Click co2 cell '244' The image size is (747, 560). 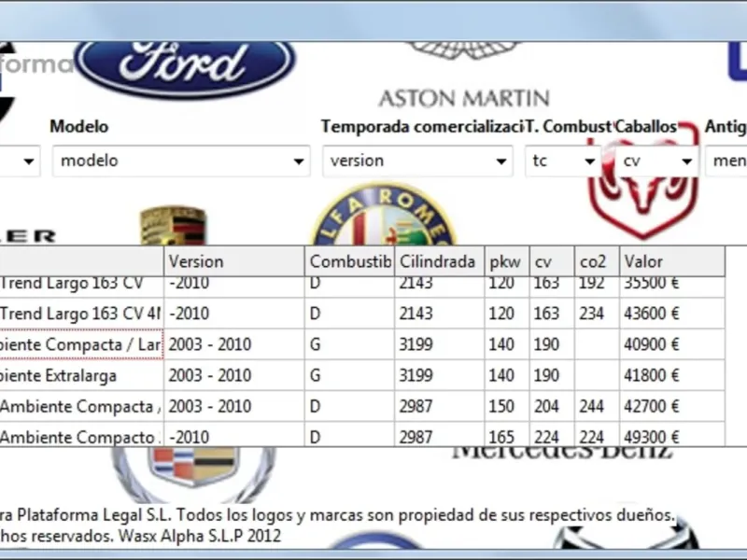tap(597, 407)
